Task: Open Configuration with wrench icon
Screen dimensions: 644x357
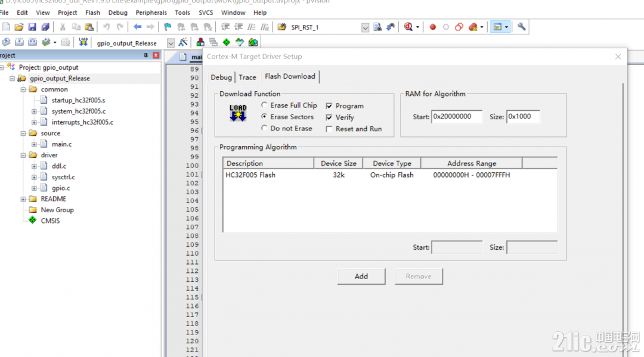Action: [522, 27]
